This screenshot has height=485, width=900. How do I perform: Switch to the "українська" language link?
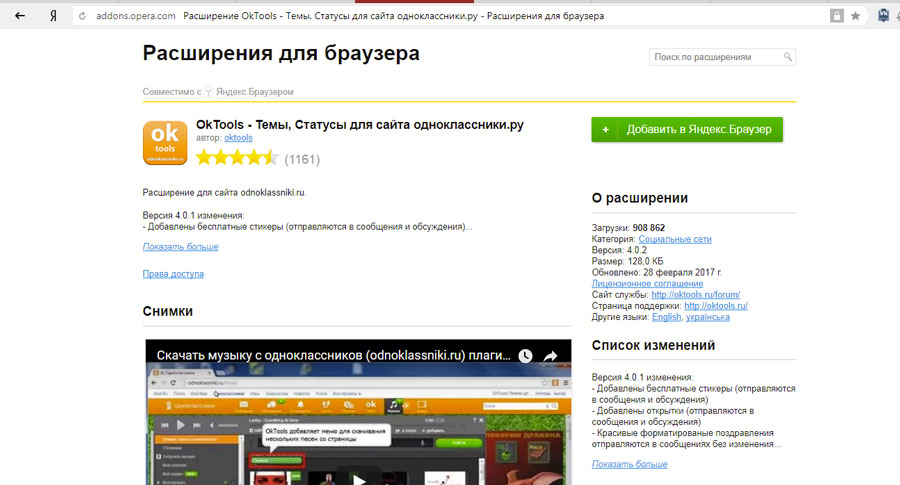(708, 317)
